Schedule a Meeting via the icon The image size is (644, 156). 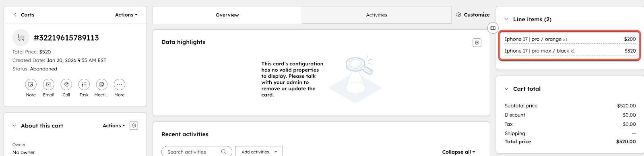click(x=102, y=84)
